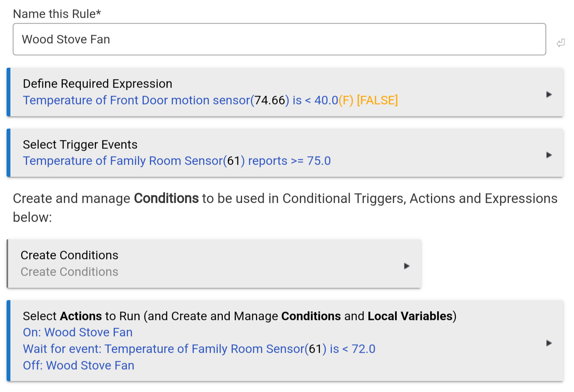Expand the Select Trigger Events arrow
The image size is (574, 392).
click(x=549, y=155)
